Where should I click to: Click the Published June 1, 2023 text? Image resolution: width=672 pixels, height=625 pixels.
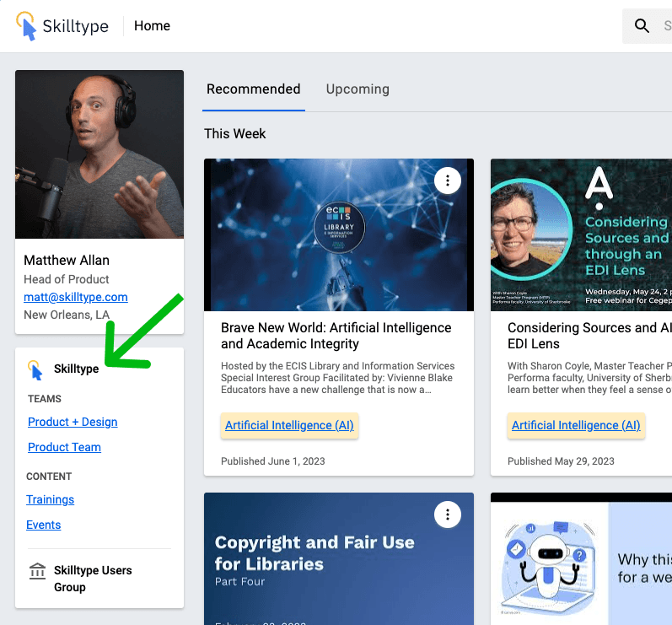(x=272, y=461)
